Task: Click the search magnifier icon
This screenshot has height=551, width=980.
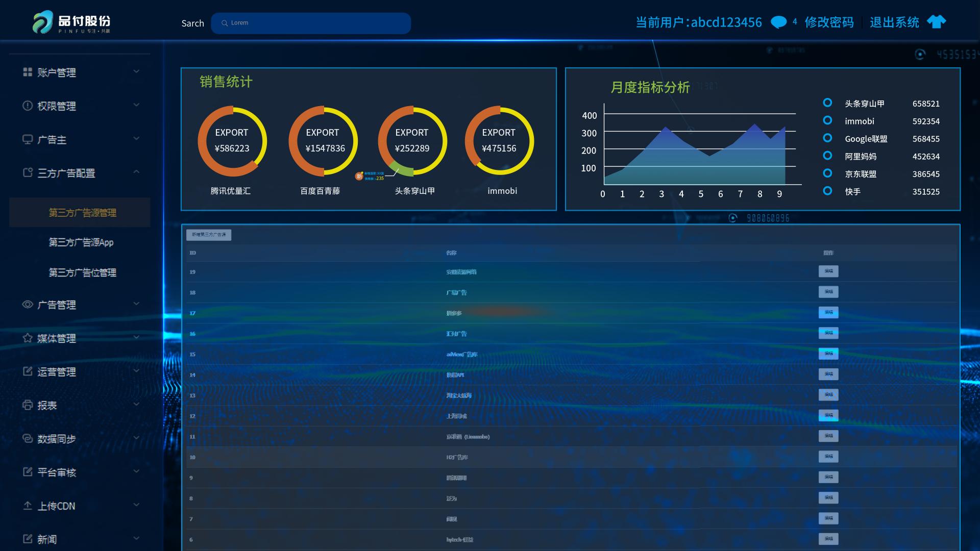Action: click(x=224, y=23)
